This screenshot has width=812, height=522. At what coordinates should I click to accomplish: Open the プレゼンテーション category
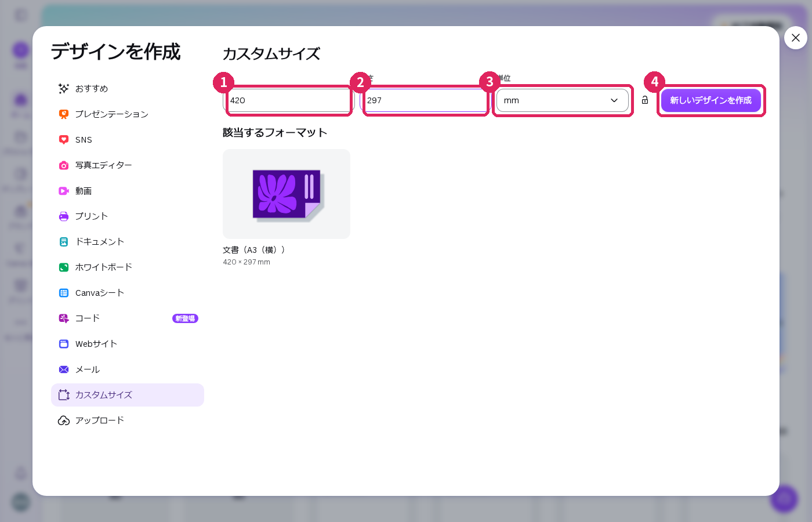point(128,114)
